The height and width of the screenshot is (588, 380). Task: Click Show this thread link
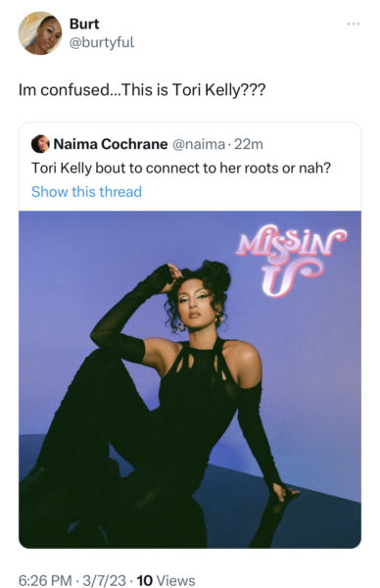click(86, 192)
